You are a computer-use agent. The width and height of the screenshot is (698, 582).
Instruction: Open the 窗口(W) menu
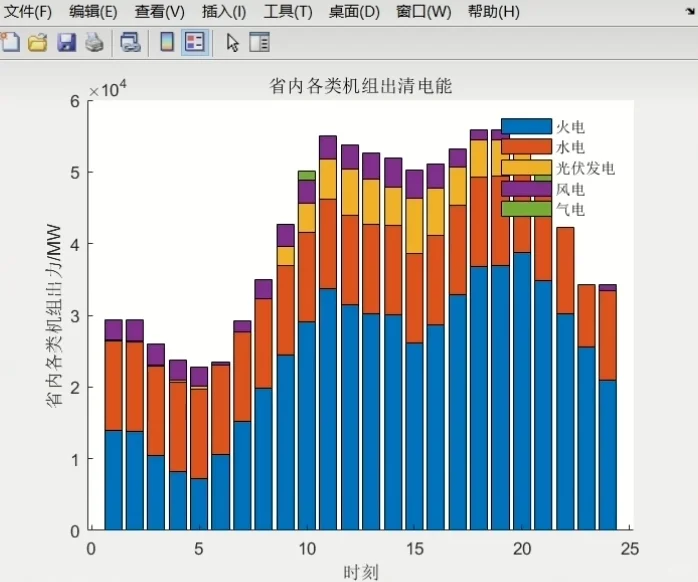click(424, 12)
